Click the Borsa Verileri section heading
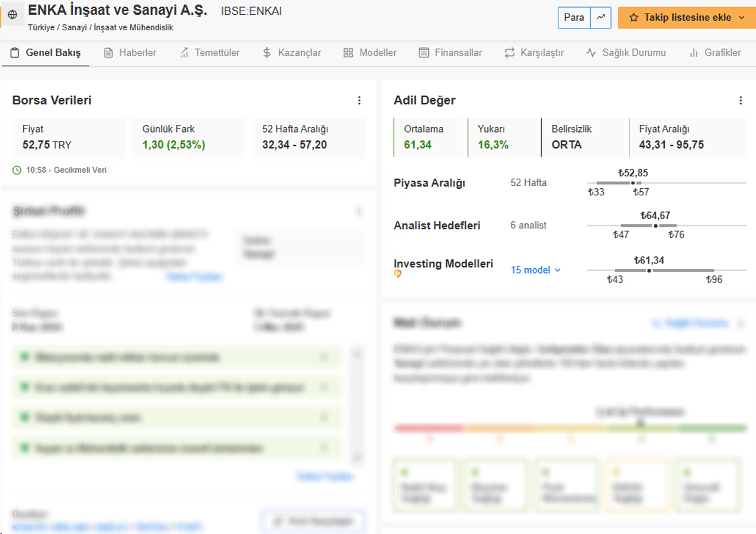This screenshot has height=534, width=756. pyautogui.click(x=52, y=101)
